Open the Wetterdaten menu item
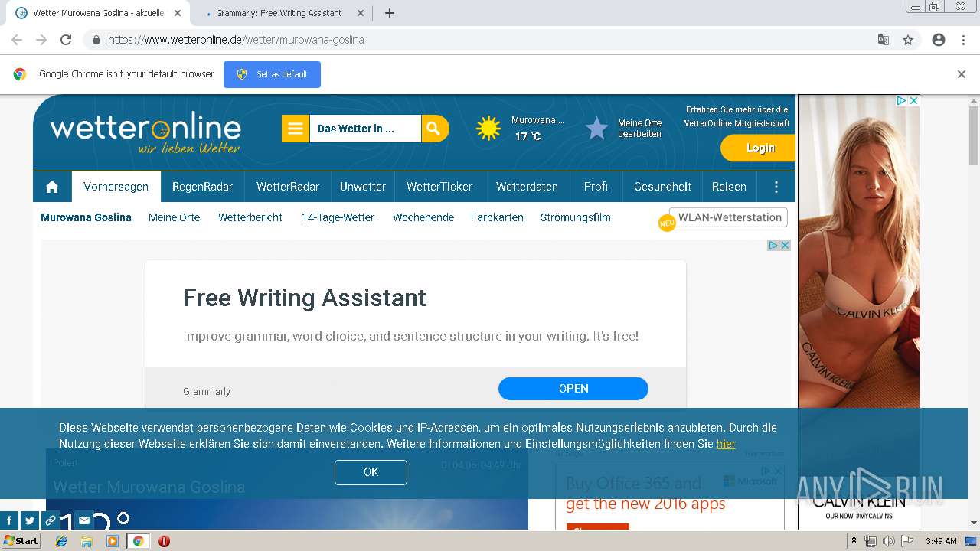The image size is (980, 551). pos(527,187)
